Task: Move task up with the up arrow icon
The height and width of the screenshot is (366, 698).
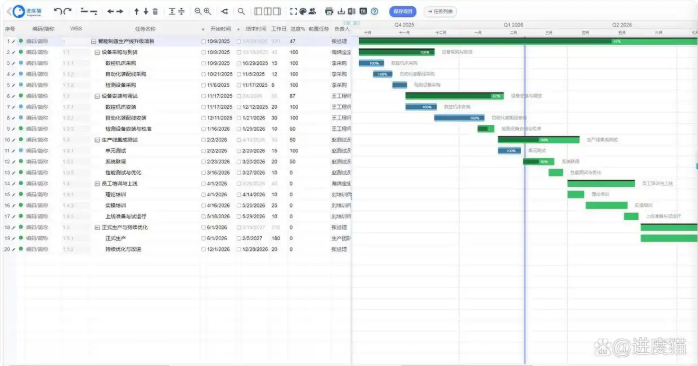Action: (x=137, y=11)
